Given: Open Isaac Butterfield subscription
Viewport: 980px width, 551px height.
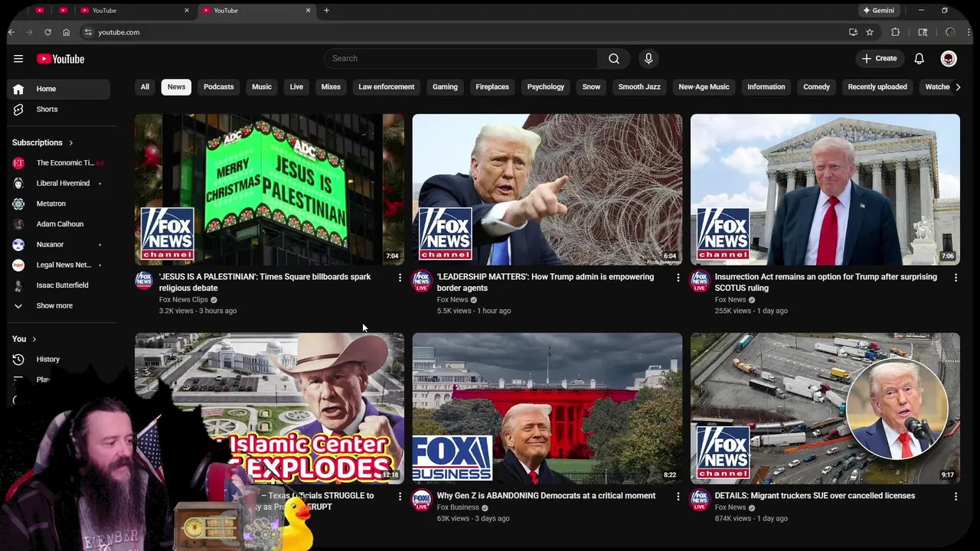Looking at the screenshot, I should (x=58, y=285).
